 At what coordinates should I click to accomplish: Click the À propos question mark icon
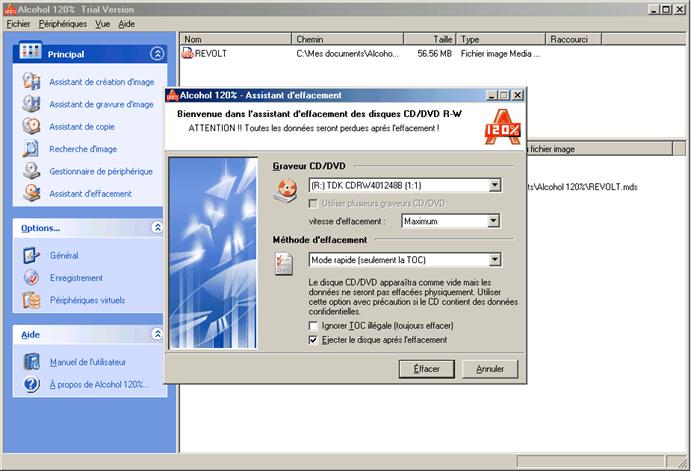click(x=31, y=384)
